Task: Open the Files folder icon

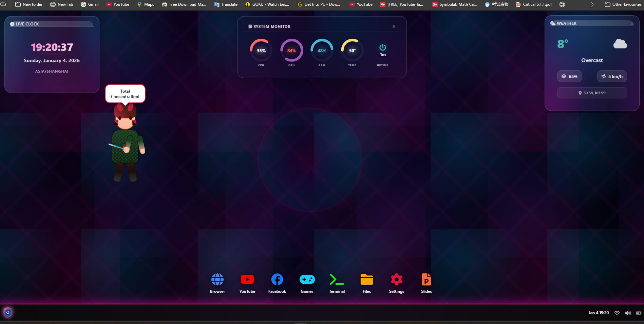Action: (x=366, y=280)
